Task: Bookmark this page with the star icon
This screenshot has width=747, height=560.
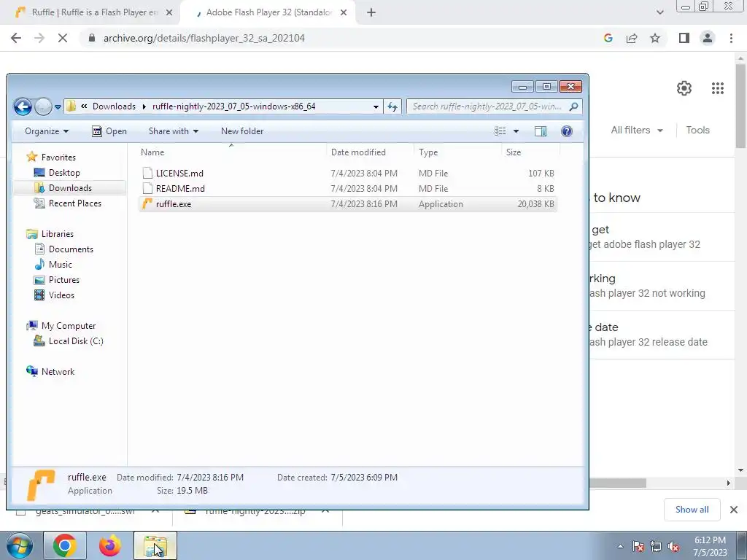Action: point(655,38)
